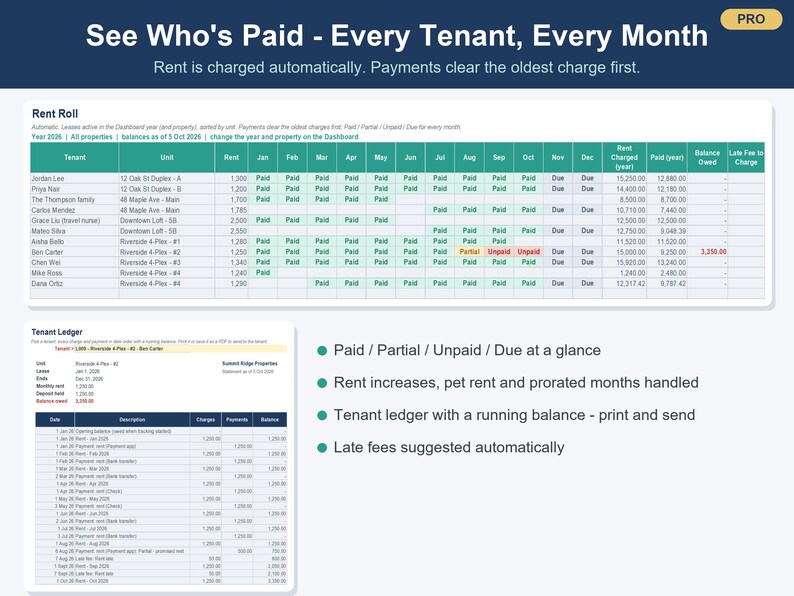Select the 'Mike Ross' tenant cell
This screenshot has width=794, height=596.
74,273
